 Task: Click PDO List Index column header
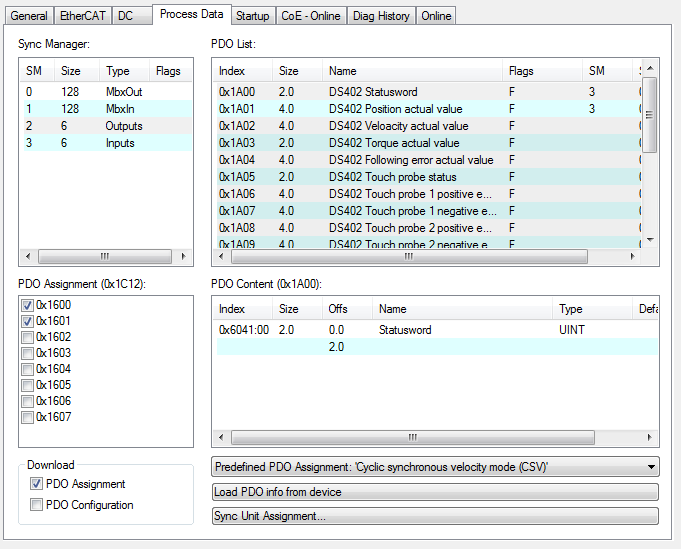point(243,71)
